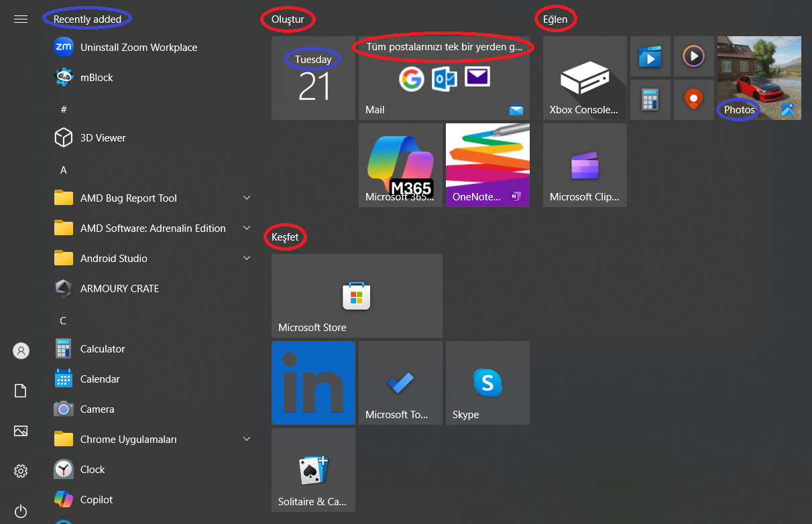Open the Microsoft Store tile
The width and height of the screenshot is (812, 524).
coord(357,296)
